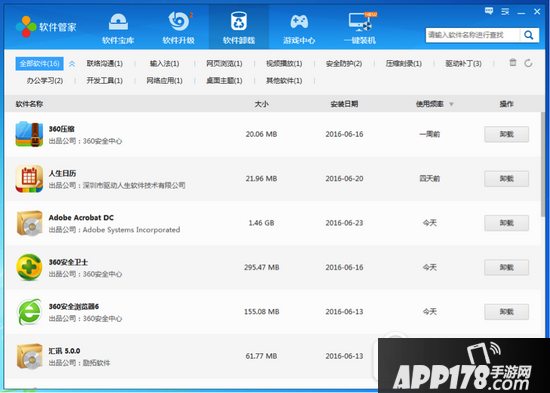This screenshot has width=550, height=393.
Task: Click the 360压缩 application icon
Action: (x=29, y=134)
